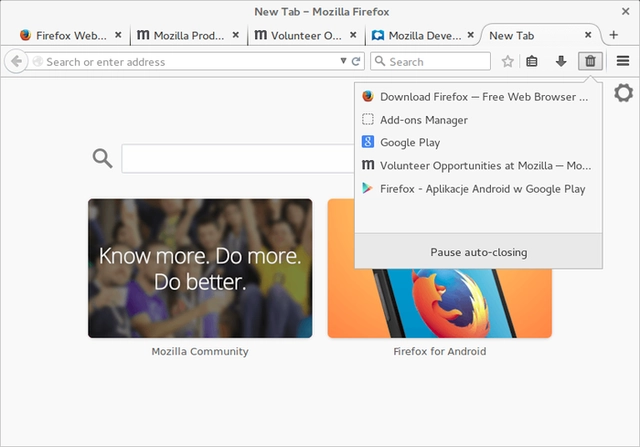Viewport: 640px width, 447px height.
Task: Select Google Play from the list
Action: 410,143
